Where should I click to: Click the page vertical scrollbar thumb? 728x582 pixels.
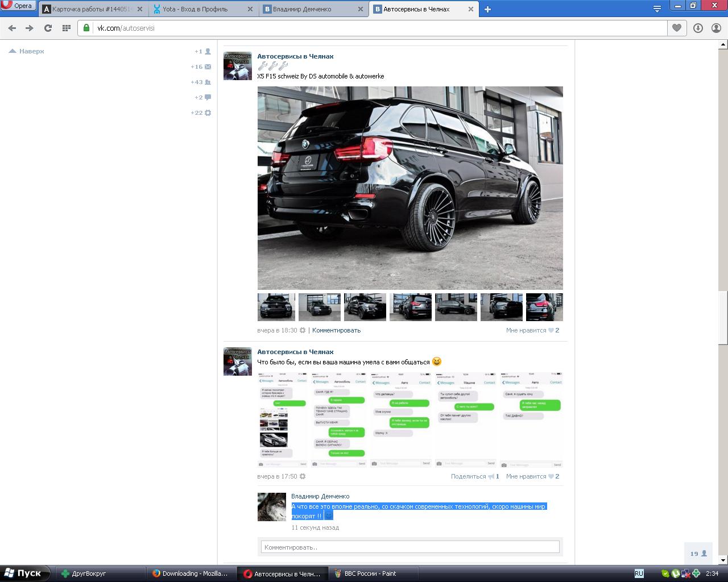(723, 317)
